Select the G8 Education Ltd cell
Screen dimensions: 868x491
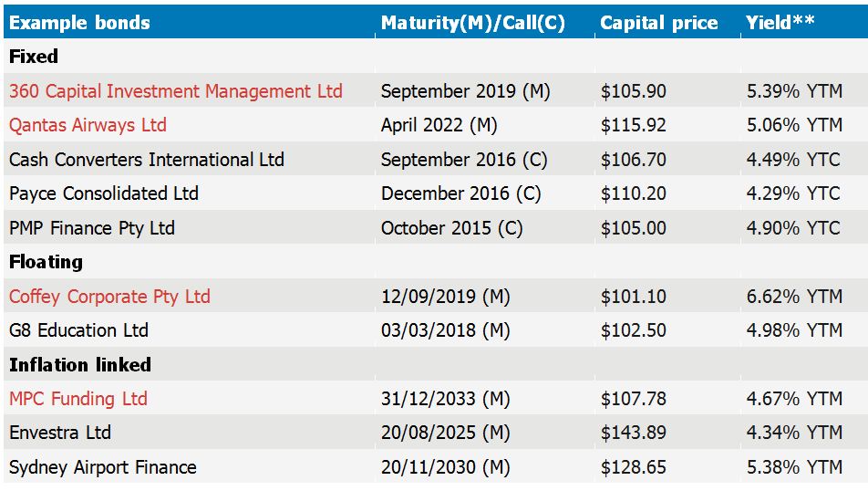coord(78,330)
